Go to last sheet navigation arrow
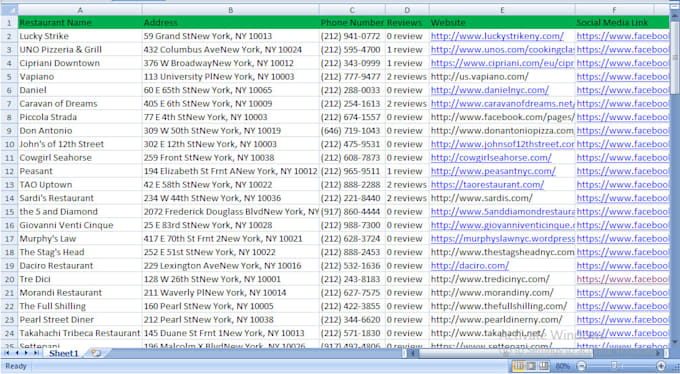Image resolution: width=680 pixels, height=374 pixels. pyautogui.click(x=36, y=353)
